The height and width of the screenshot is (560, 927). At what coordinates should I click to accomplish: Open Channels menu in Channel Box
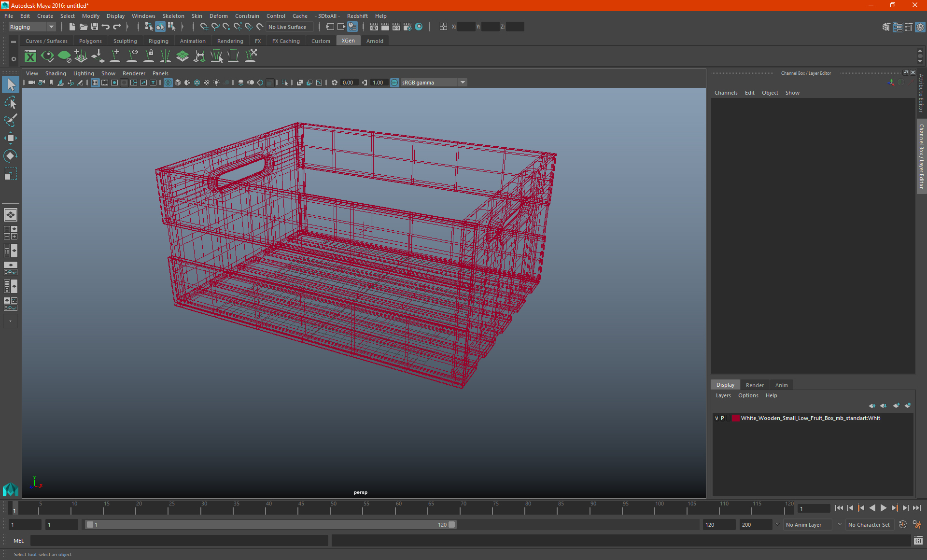[x=726, y=93]
